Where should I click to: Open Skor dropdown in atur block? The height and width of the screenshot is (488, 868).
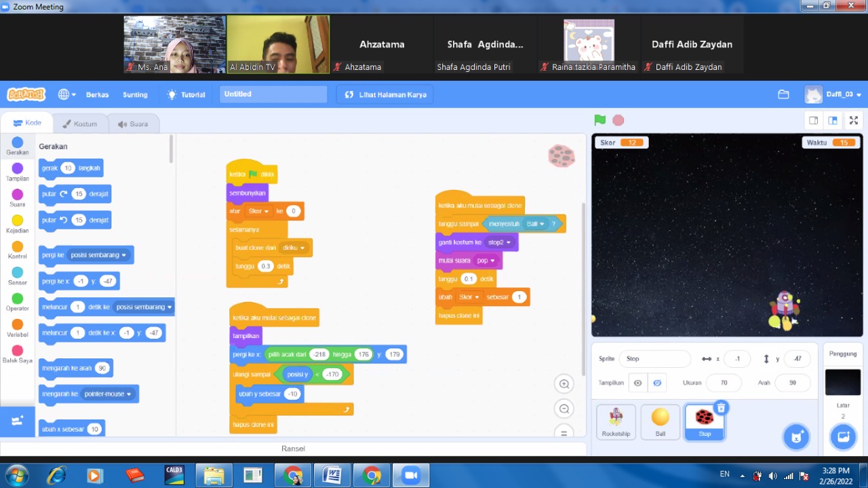tap(258, 211)
